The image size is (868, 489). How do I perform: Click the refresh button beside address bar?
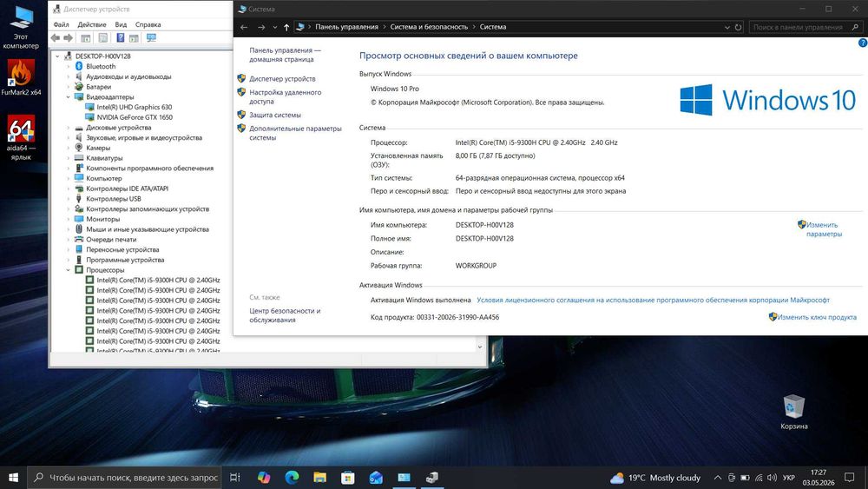coord(738,27)
